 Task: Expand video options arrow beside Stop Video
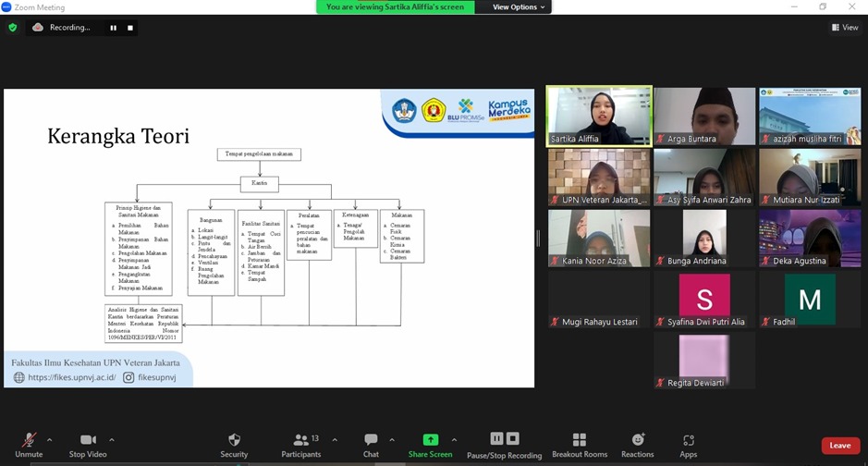click(112, 439)
